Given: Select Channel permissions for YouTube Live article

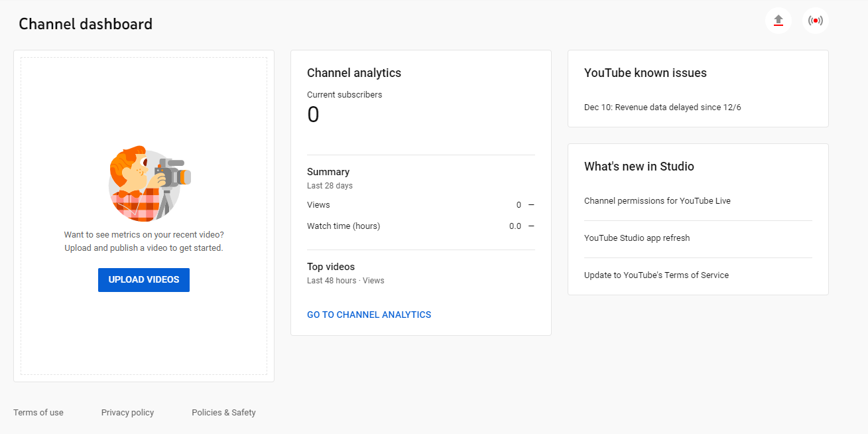Looking at the screenshot, I should pos(657,200).
